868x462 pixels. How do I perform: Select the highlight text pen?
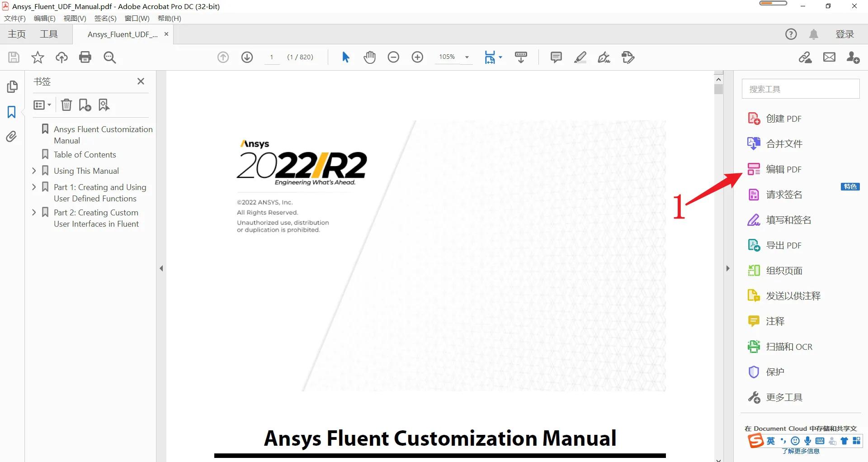pyautogui.click(x=580, y=57)
